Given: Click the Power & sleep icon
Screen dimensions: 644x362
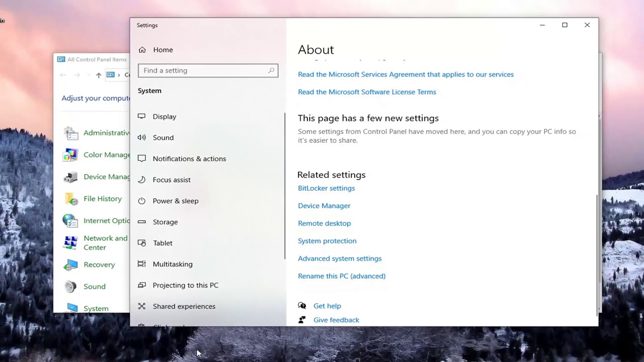Looking at the screenshot, I should (x=142, y=201).
